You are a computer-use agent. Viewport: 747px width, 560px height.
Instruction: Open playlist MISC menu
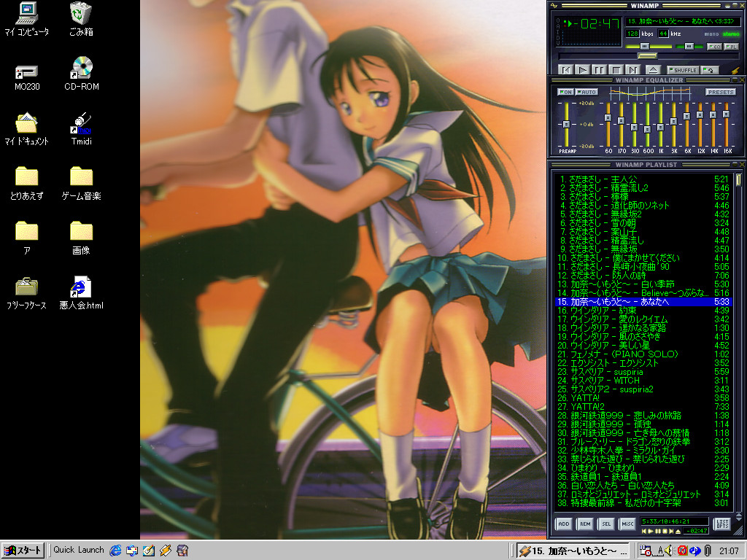click(x=627, y=524)
